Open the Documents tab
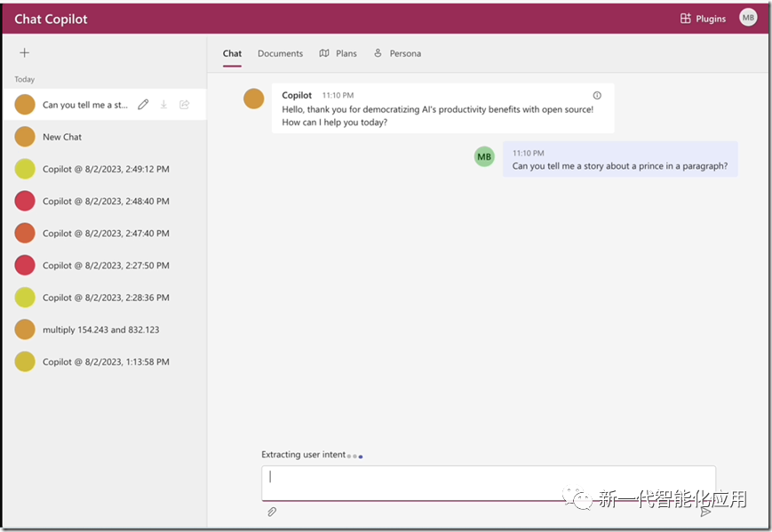The image size is (772, 532). [x=280, y=53]
